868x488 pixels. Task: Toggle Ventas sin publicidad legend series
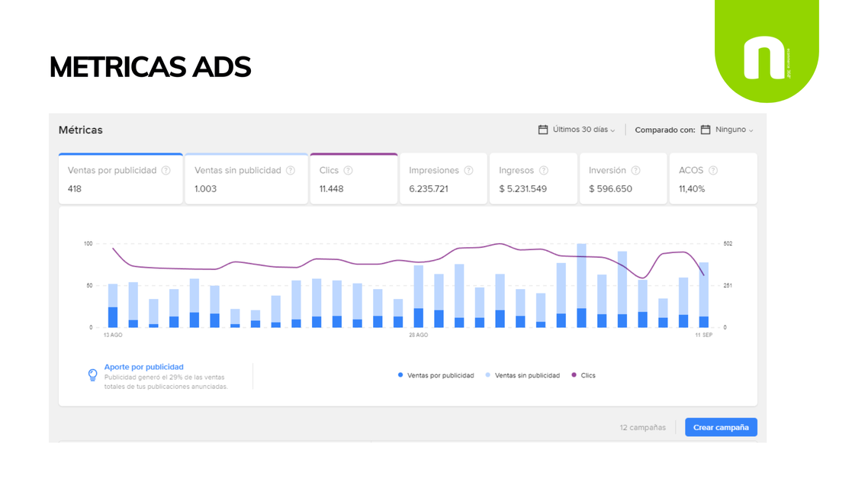[522, 375]
